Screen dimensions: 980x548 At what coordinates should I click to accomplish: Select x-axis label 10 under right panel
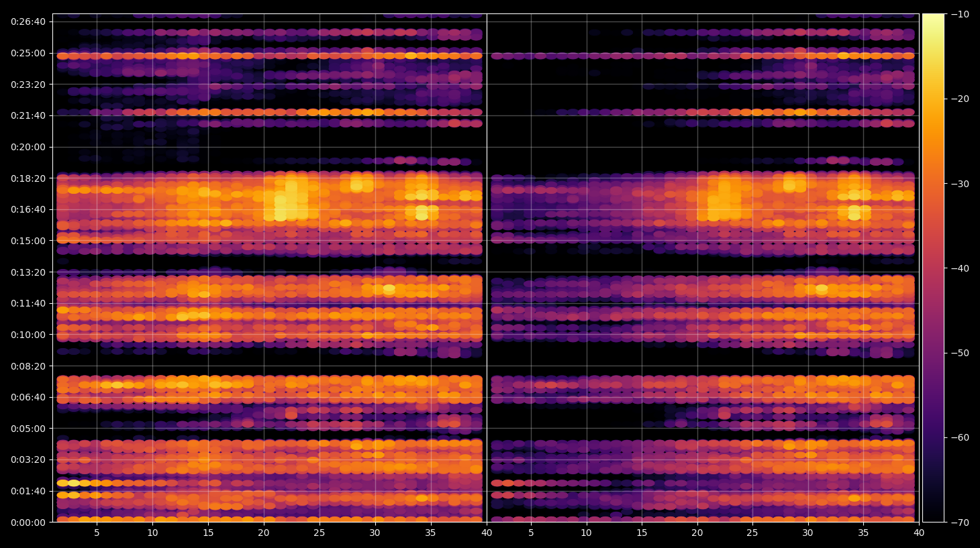586,533
